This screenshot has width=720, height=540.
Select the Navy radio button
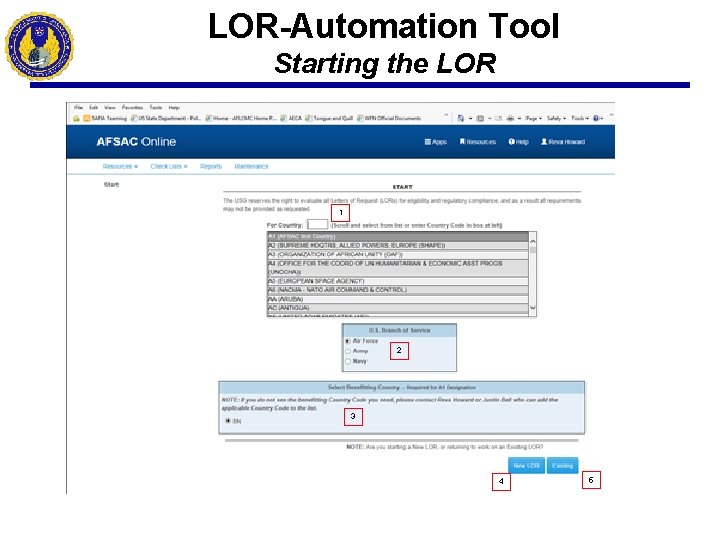(348, 361)
